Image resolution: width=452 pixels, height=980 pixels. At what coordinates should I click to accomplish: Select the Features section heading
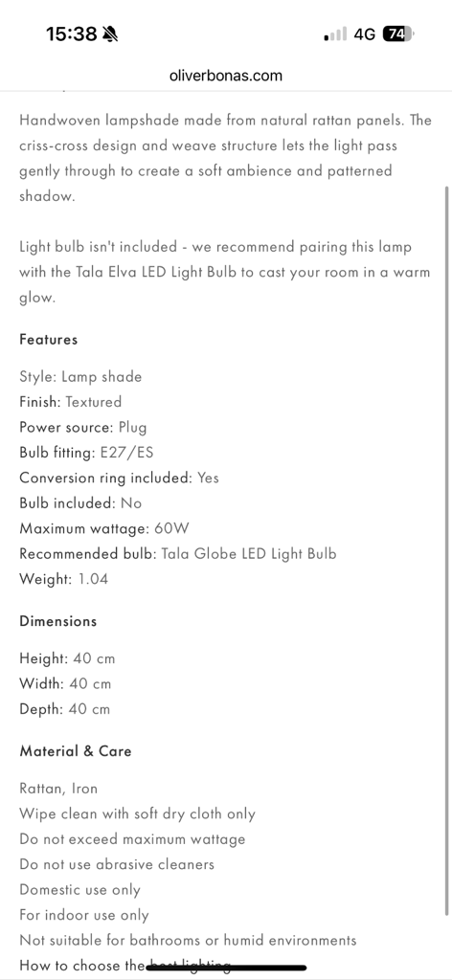(x=49, y=340)
